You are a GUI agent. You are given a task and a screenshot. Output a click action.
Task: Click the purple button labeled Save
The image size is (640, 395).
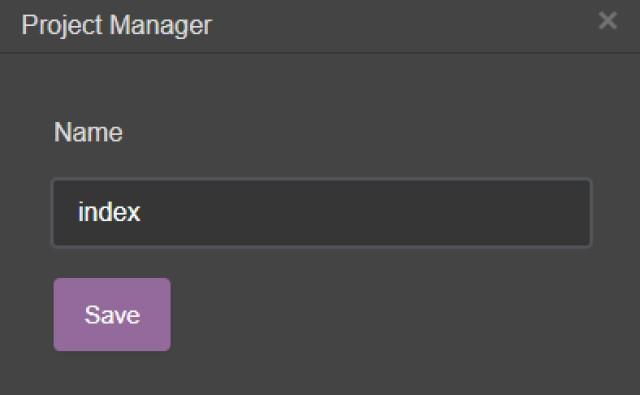coord(112,314)
